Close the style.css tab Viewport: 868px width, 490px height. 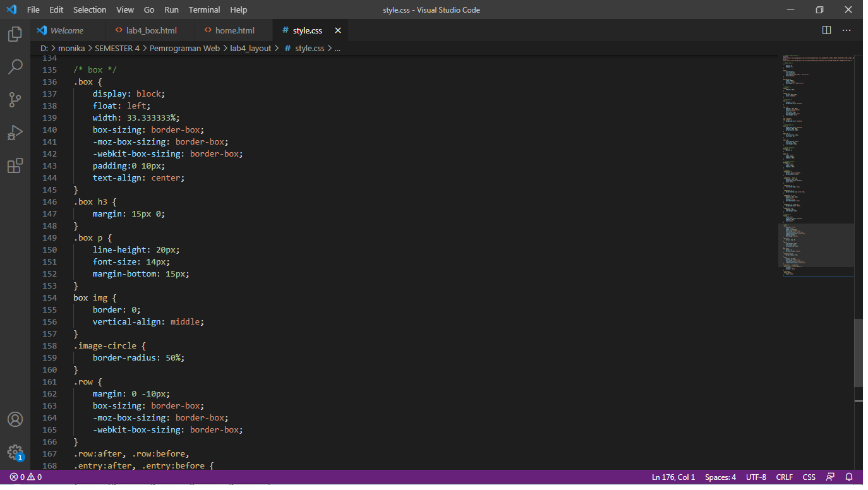coord(338,30)
